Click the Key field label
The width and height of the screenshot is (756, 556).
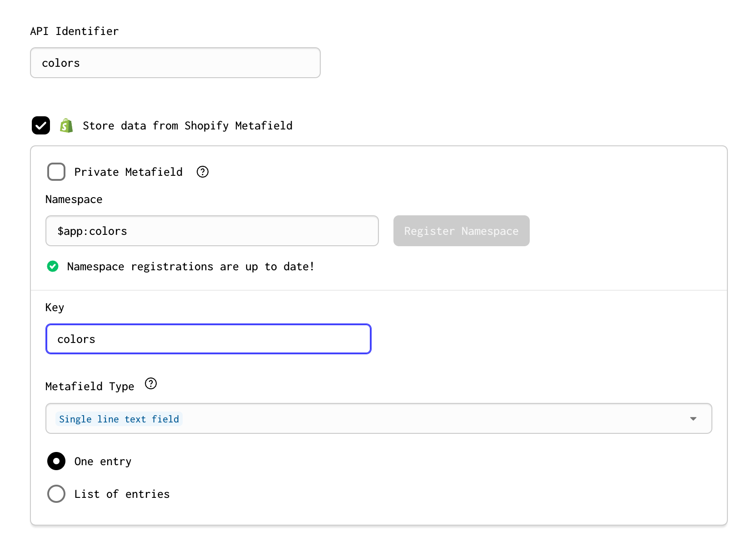click(55, 308)
